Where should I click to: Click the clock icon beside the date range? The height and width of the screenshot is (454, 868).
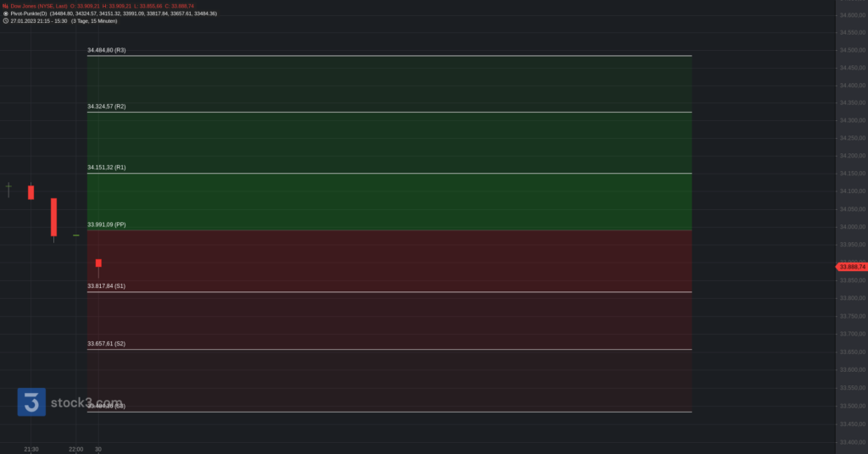click(5, 20)
